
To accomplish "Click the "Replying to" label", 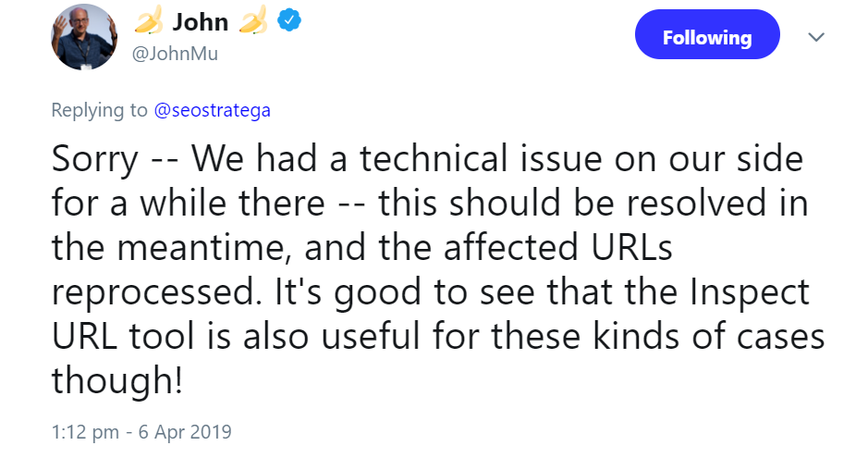I will click(99, 110).
